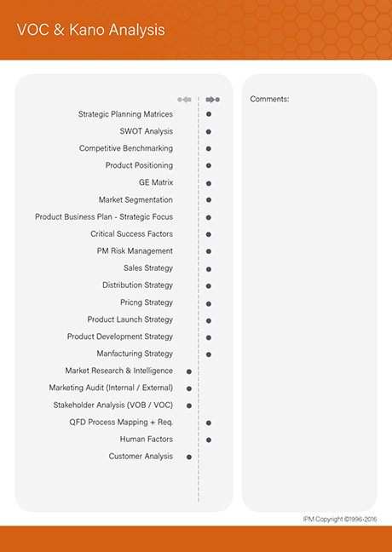Click the Customer Analysis dot

(x=189, y=457)
